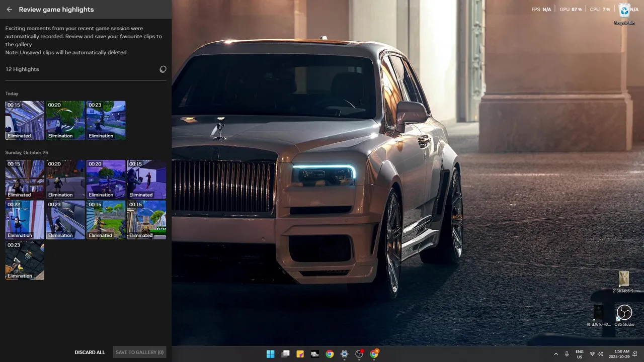Click the FPS N/A overlay readout

click(x=541, y=10)
